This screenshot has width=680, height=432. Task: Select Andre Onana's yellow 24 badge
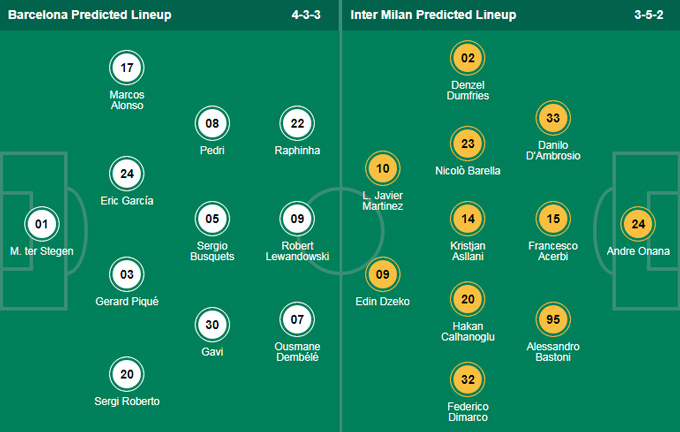pos(638,224)
